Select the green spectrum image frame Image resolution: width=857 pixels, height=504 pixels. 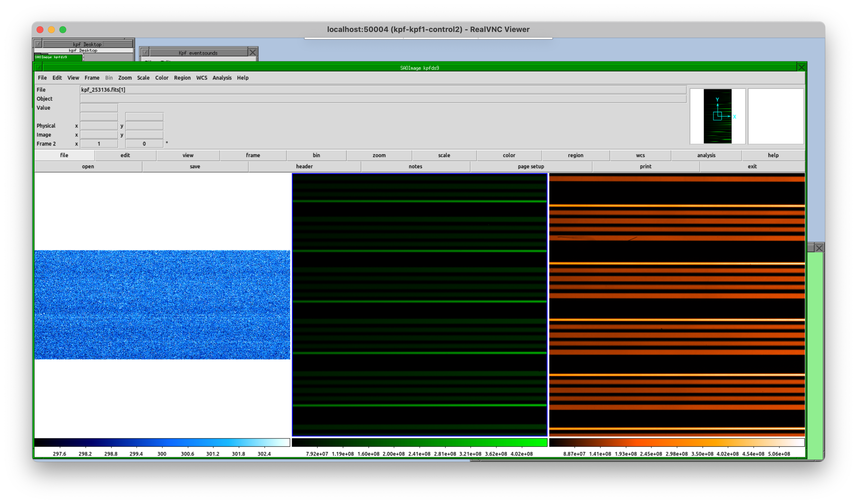pyautogui.click(x=420, y=305)
